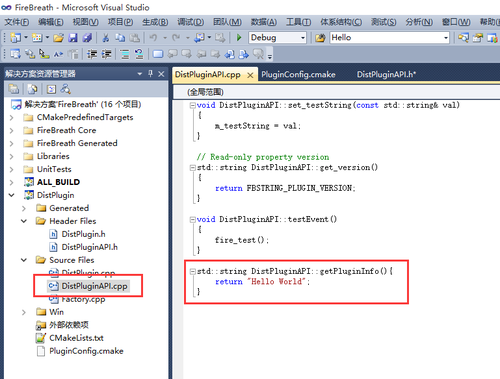Select CMakeLists.txt in the tree

point(76,338)
